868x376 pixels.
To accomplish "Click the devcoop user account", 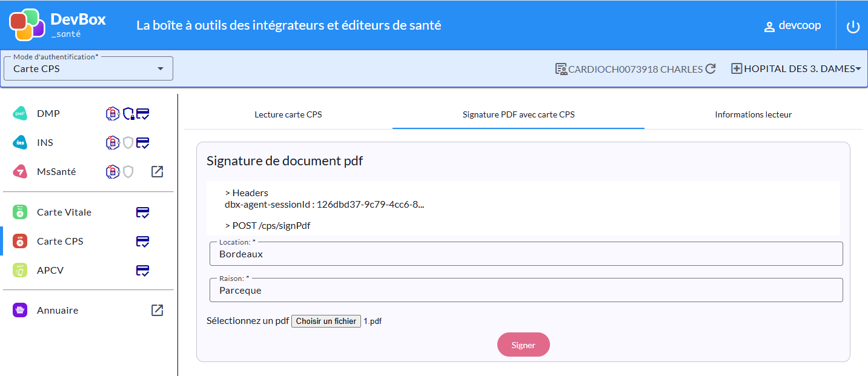I will (x=792, y=26).
